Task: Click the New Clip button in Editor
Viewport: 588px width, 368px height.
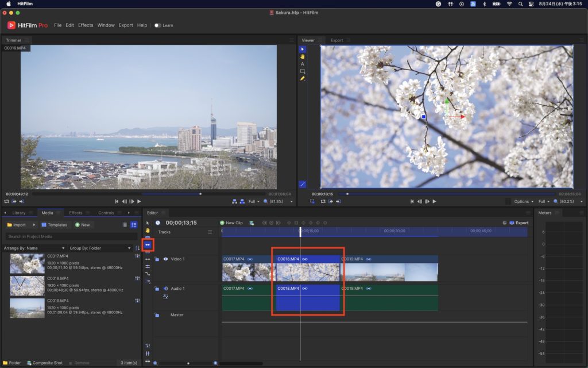Action: (x=231, y=223)
